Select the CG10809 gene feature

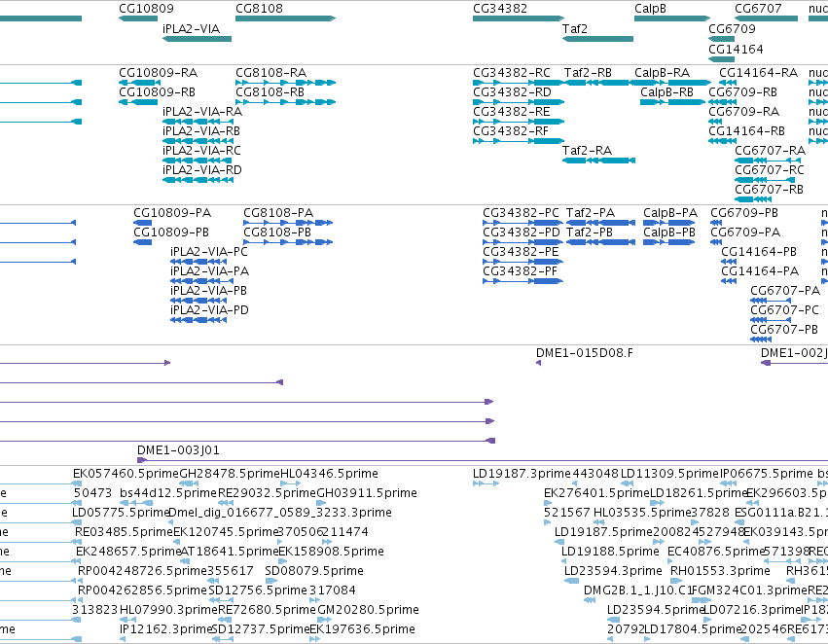[138, 18]
